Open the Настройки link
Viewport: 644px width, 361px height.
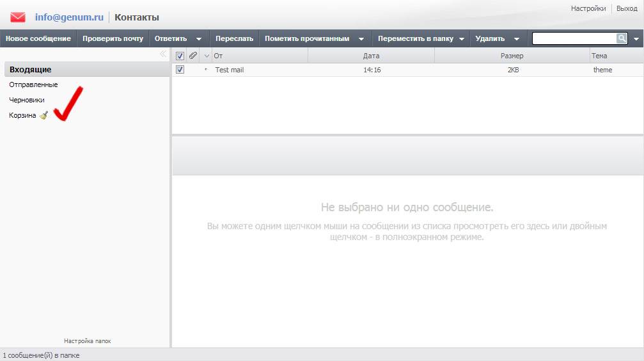pos(588,8)
